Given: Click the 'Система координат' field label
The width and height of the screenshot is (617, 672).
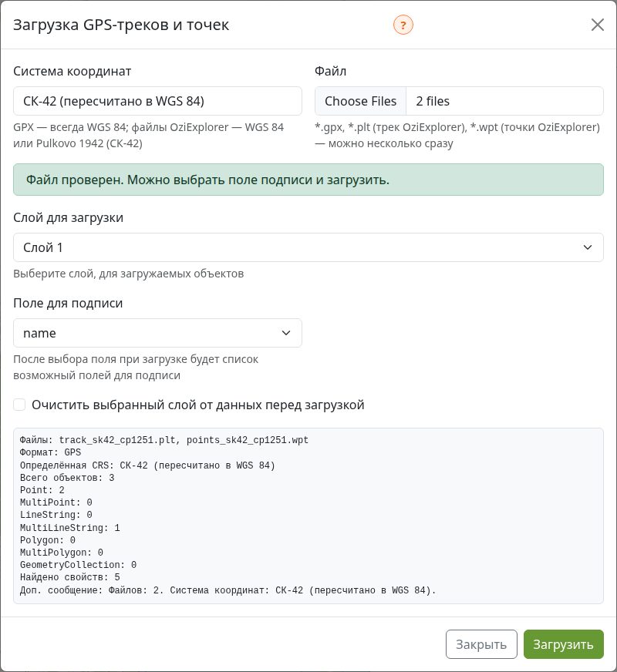Looking at the screenshot, I should click(72, 71).
